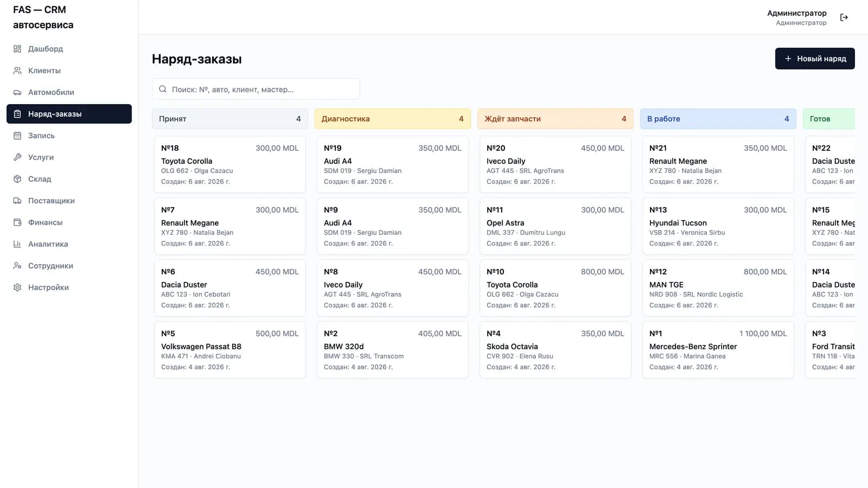
Task: Open order №21 Renault Megane card
Action: (x=718, y=164)
